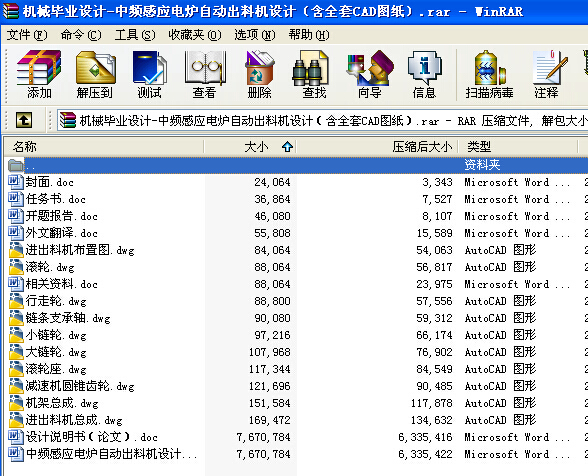Open the 帮助(H) menu

309,35
